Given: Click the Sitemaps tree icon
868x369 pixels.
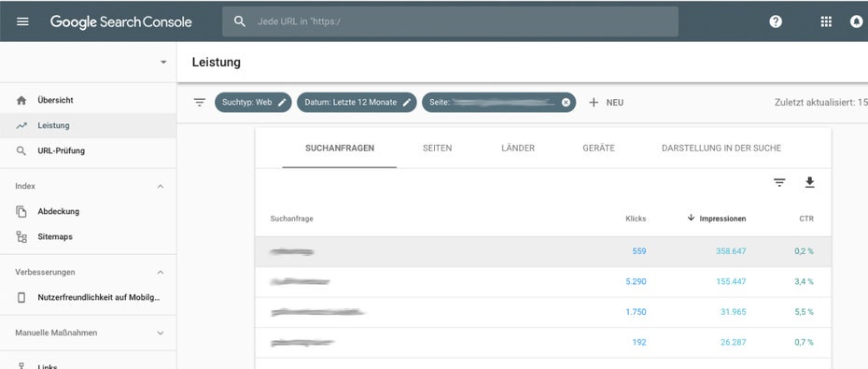Looking at the screenshot, I should click(21, 236).
